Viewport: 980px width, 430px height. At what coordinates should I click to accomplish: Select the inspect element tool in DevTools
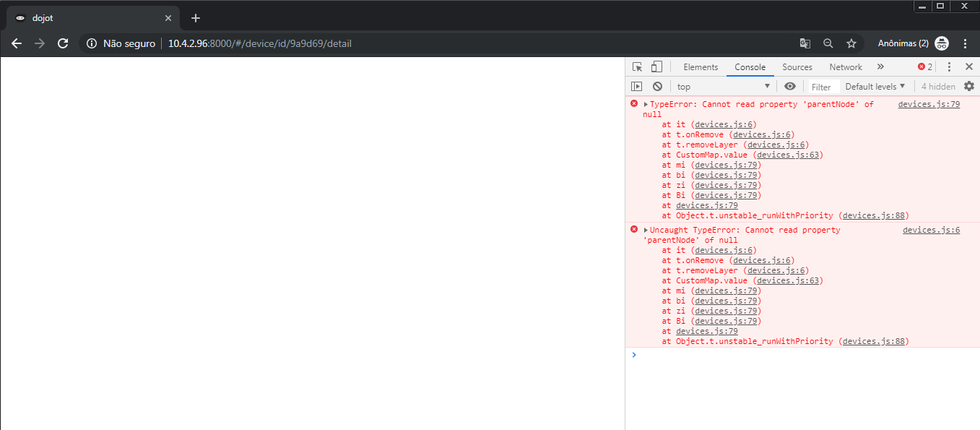(636, 66)
